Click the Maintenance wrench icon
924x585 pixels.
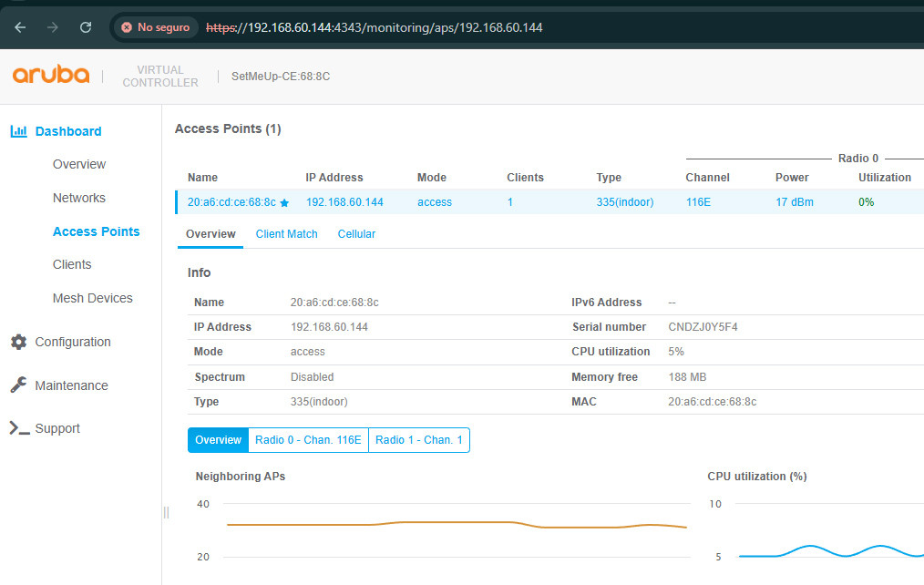coord(18,385)
